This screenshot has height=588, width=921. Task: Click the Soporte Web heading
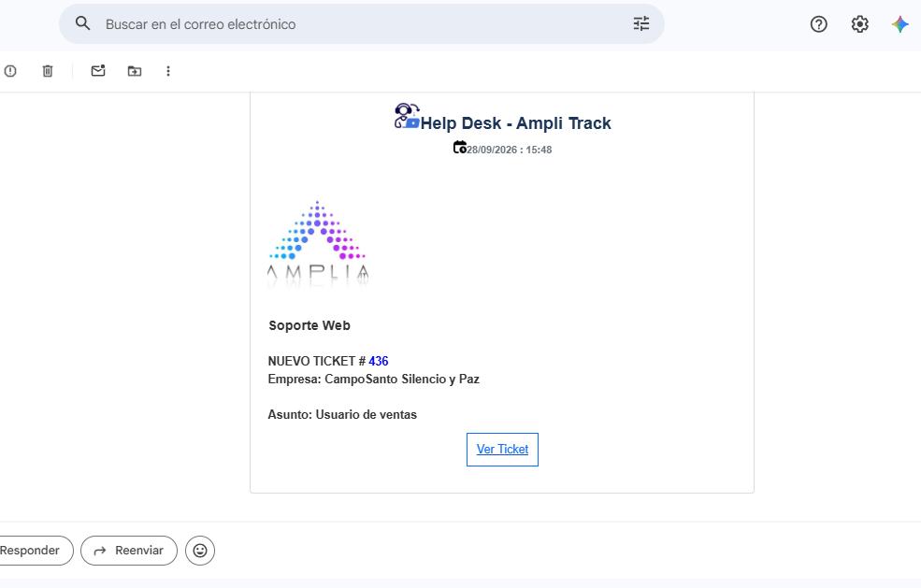coord(309,325)
